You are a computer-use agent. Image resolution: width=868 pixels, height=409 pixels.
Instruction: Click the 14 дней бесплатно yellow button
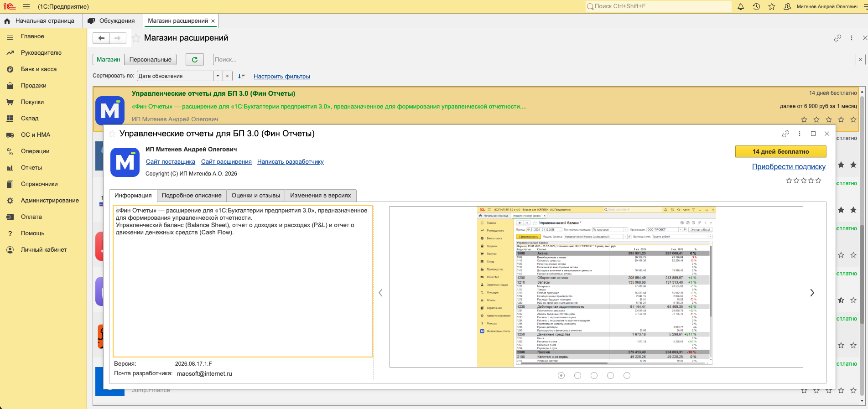(x=781, y=151)
